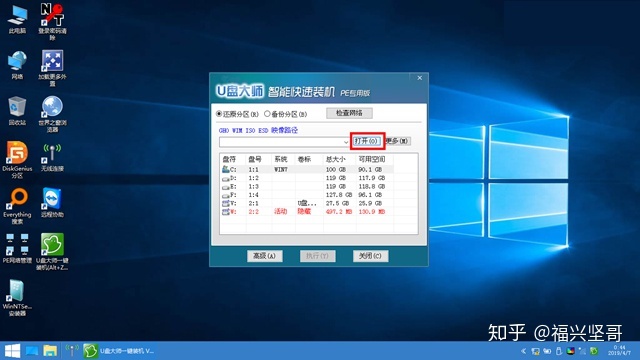Screen dimensions: 640x360
Task: Click the 高级(A) button
Action: click(265, 256)
